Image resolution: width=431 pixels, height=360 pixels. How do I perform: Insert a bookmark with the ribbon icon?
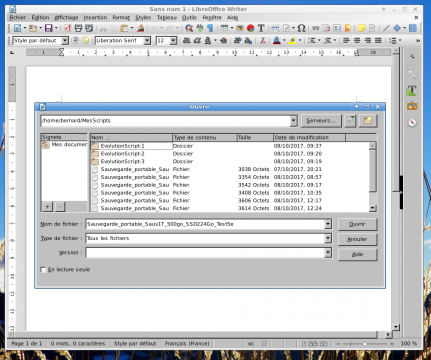[347, 28]
